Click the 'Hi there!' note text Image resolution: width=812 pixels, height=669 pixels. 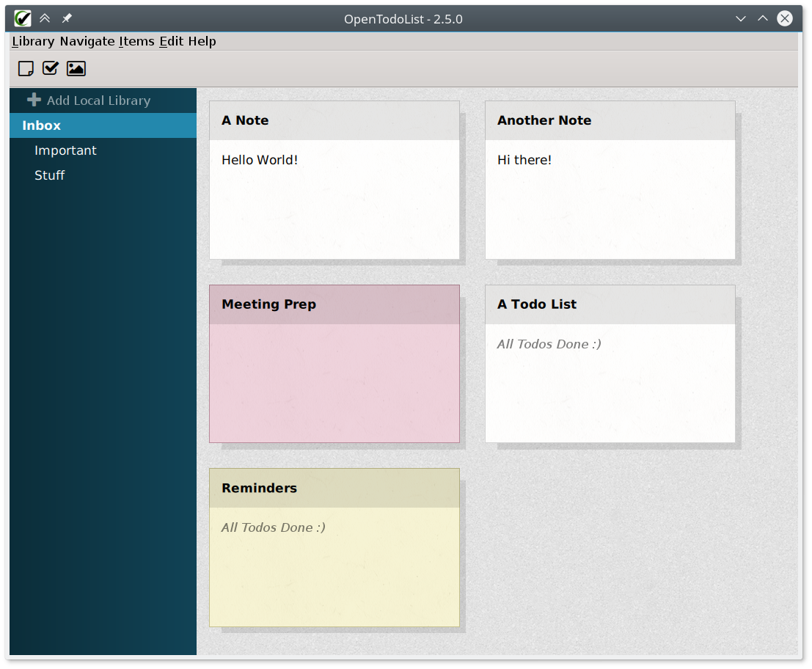(x=524, y=160)
